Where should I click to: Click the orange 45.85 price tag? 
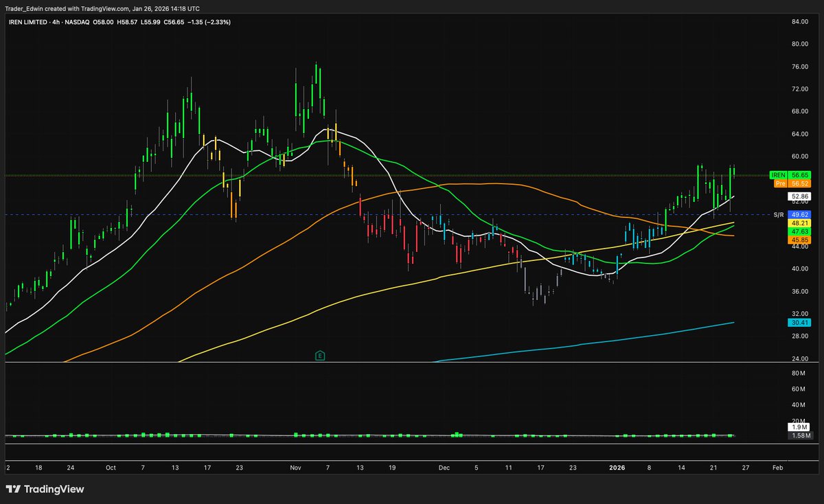tap(801, 240)
